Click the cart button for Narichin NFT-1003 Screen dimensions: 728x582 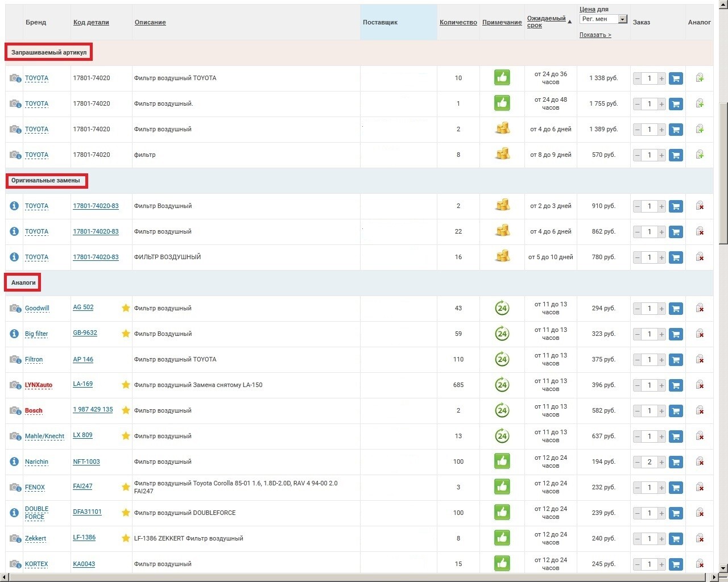(676, 462)
